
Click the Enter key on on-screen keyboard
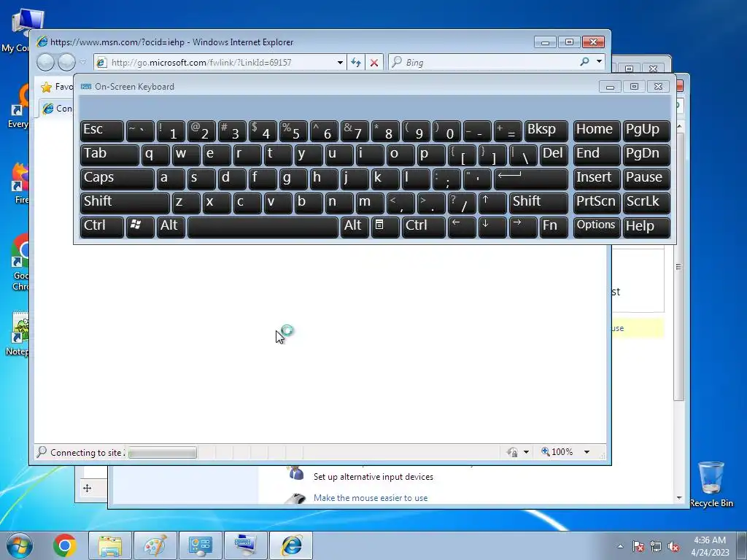(531, 179)
